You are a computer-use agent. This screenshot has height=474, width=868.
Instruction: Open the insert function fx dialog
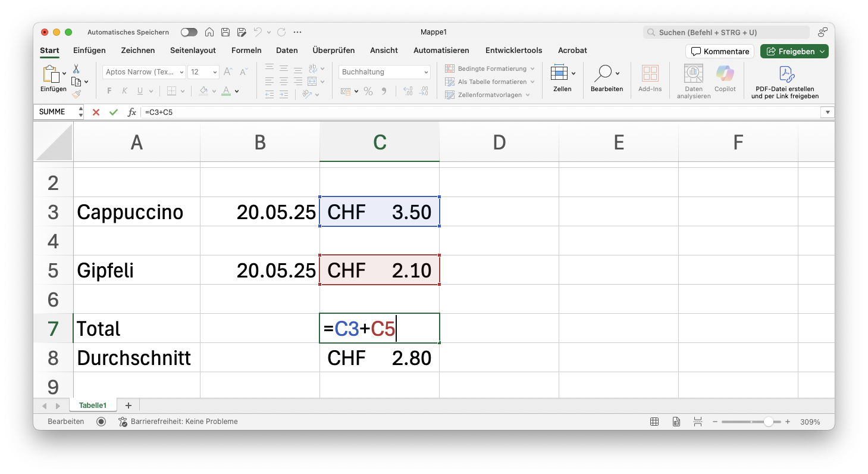[x=131, y=112]
